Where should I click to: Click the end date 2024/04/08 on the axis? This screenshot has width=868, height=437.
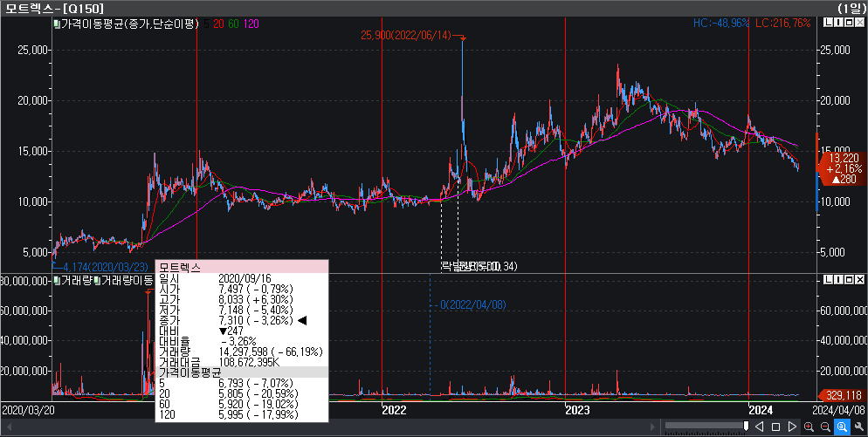pyautogui.click(x=837, y=410)
